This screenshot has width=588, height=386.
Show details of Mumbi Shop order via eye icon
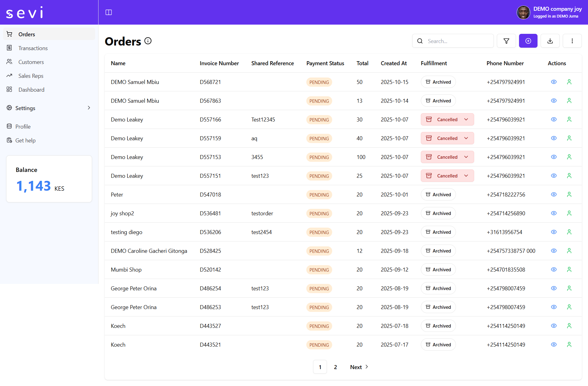[x=553, y=269]
